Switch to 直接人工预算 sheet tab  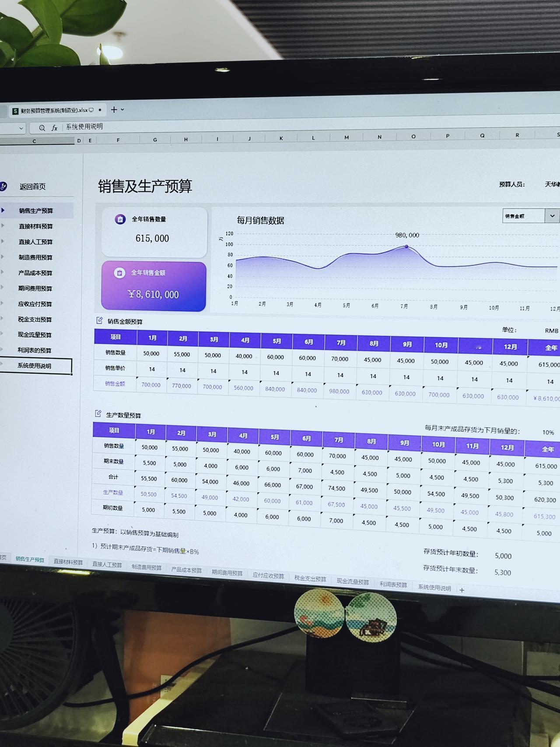[107, 564]
